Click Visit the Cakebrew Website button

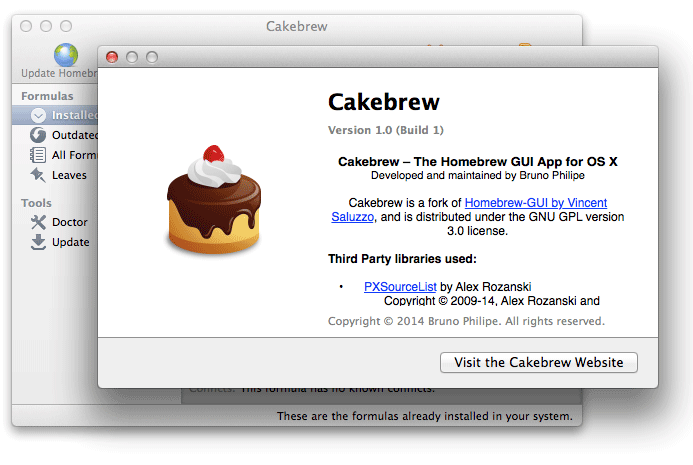coord(539,362)
